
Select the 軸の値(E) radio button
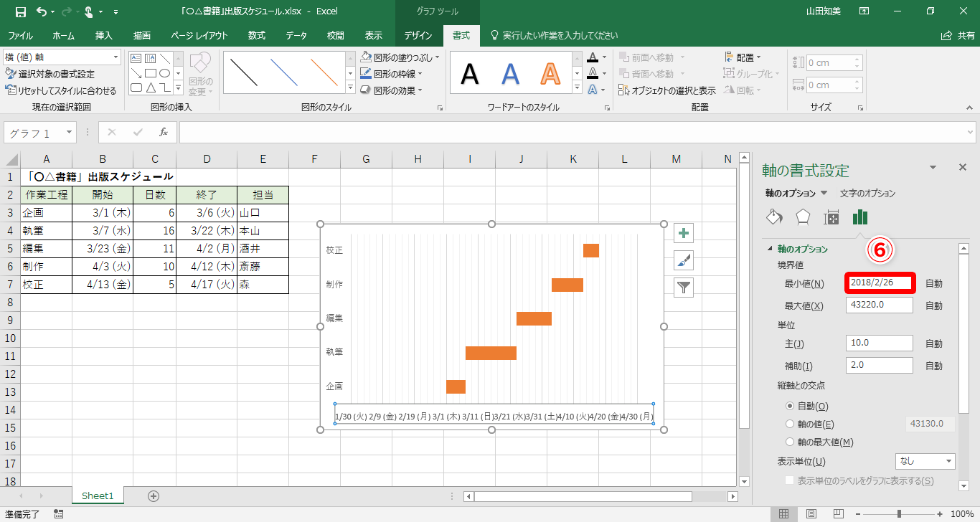[x=790, y=424]
